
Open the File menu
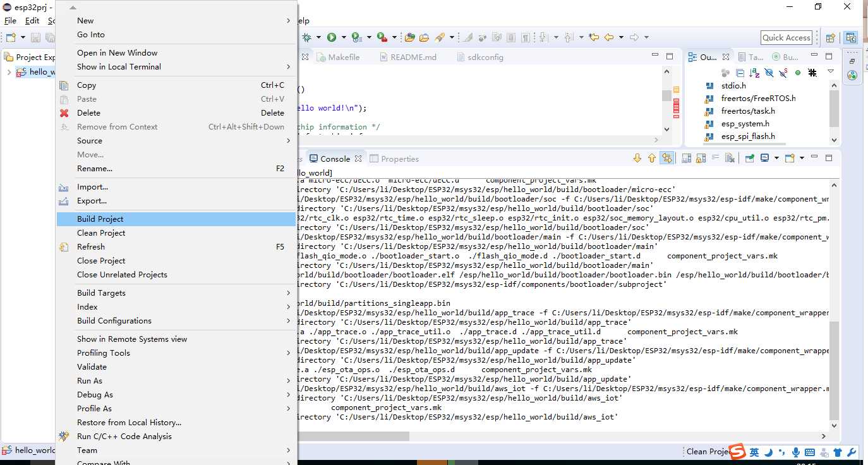[x=10, y=20]
